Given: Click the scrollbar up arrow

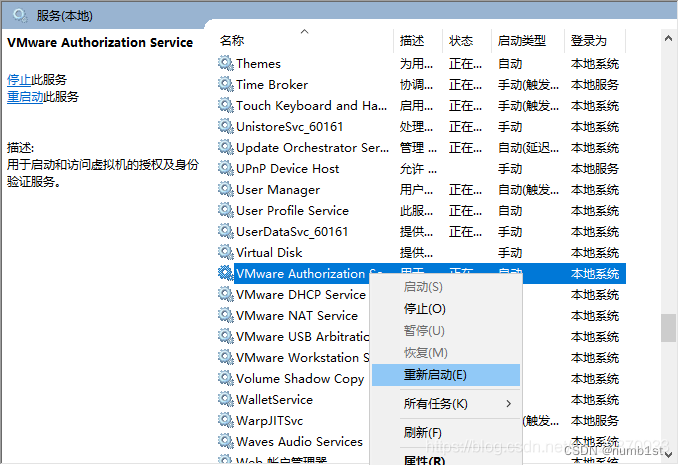Looking at the screenshot, I should coord(669,39).
